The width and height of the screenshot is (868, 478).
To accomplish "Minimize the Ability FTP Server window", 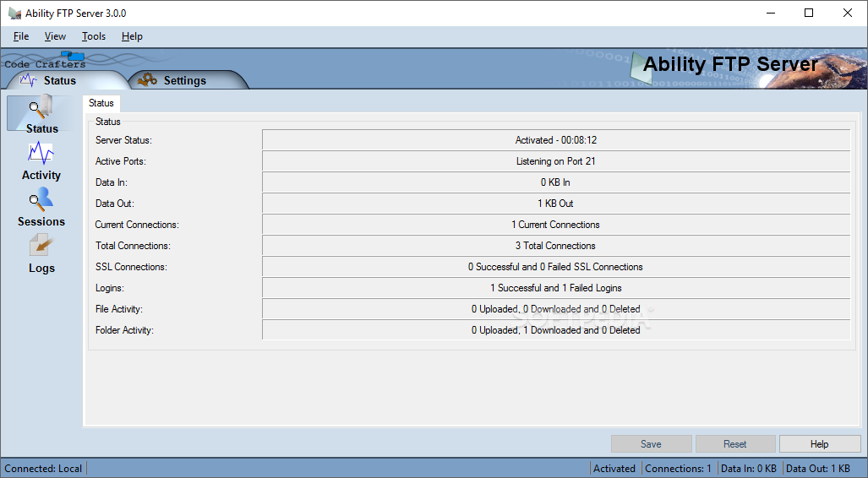I will pyautogui.click(x=771, y=13).
